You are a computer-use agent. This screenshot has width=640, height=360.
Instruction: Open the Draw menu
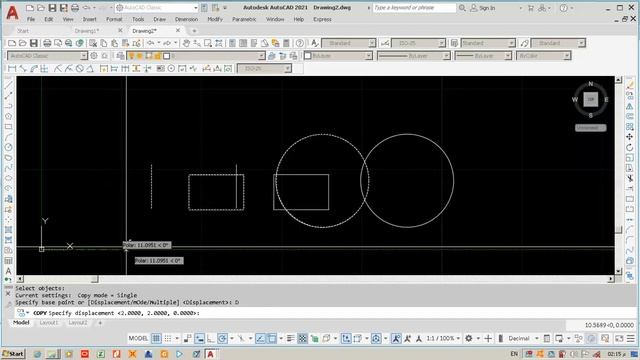click(160, 19)
